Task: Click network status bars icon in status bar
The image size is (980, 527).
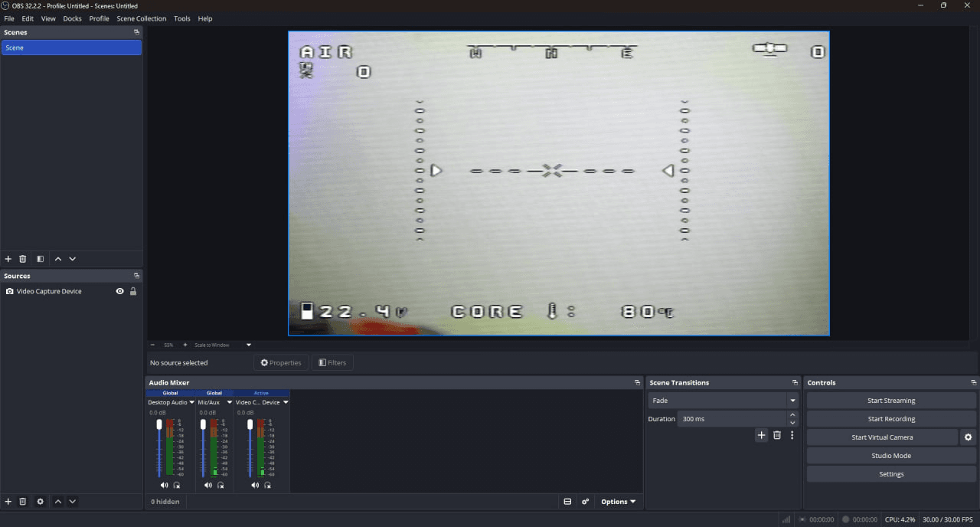Action: 786,519
